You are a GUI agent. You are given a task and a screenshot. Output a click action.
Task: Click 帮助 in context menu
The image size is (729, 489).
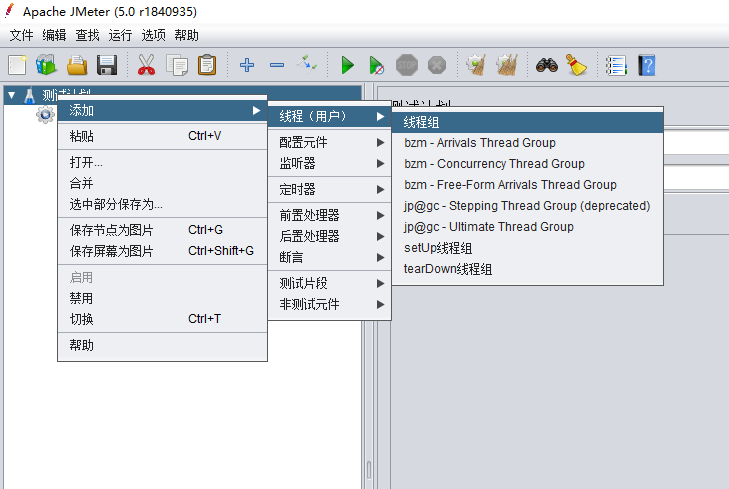pyautogui.click(x=162, y=345)
